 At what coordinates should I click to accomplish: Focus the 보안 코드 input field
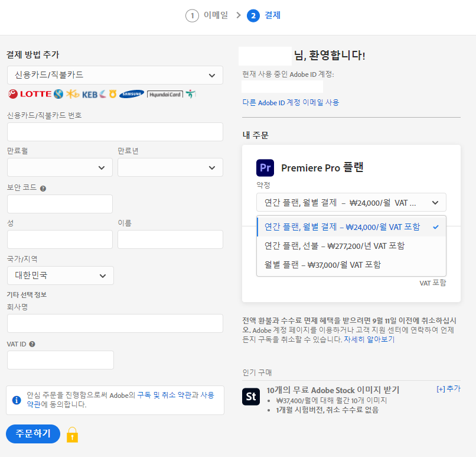(x=60, y=204)
